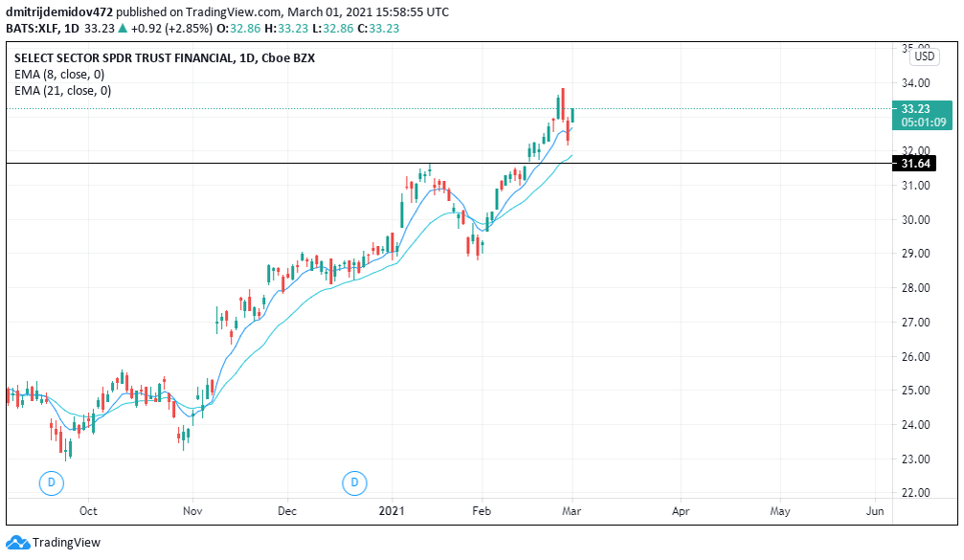
Task: Click the close value C:33.23
Action: 378,29
